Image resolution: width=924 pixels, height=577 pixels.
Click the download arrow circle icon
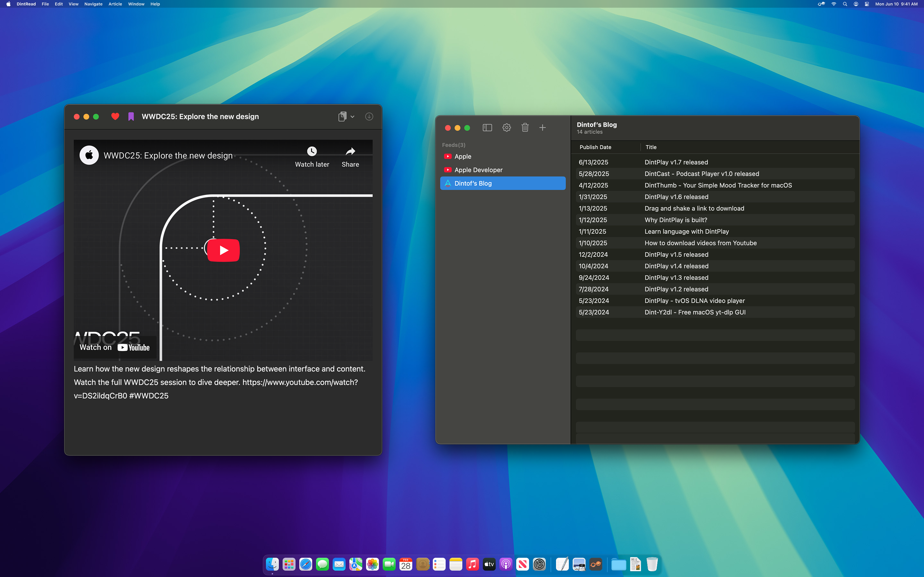(369, 116)
